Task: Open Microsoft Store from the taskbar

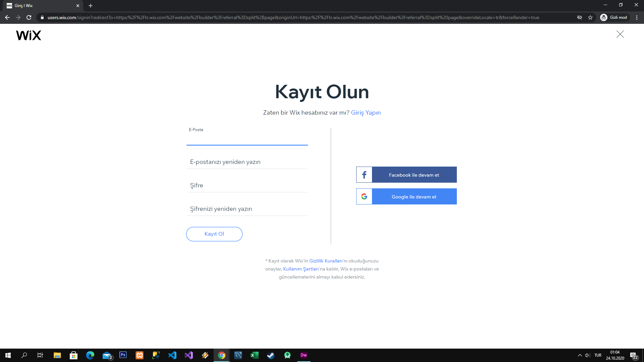Action: pyautogui.click(x=74, y=355)
